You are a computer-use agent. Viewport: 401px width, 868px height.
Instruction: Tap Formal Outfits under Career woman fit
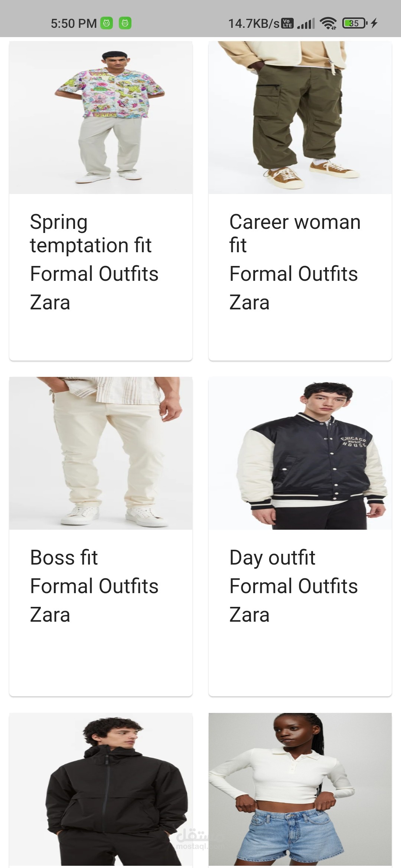point(294,274)
